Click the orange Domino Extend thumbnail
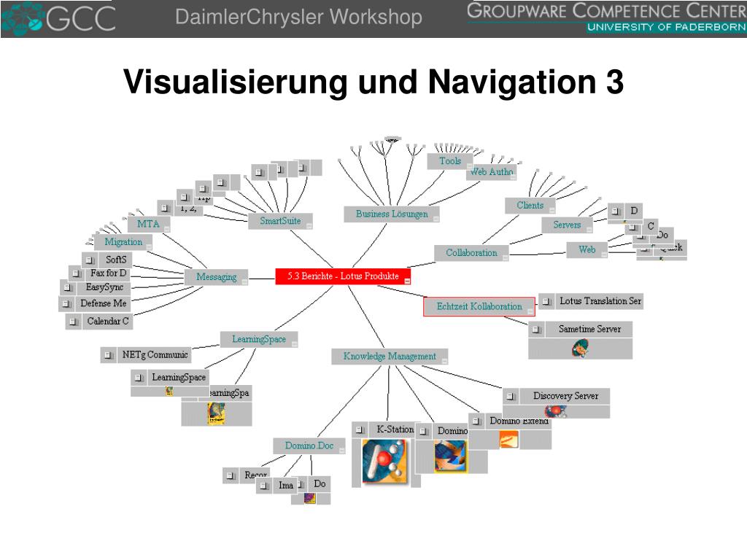 (x=508, y=439)
